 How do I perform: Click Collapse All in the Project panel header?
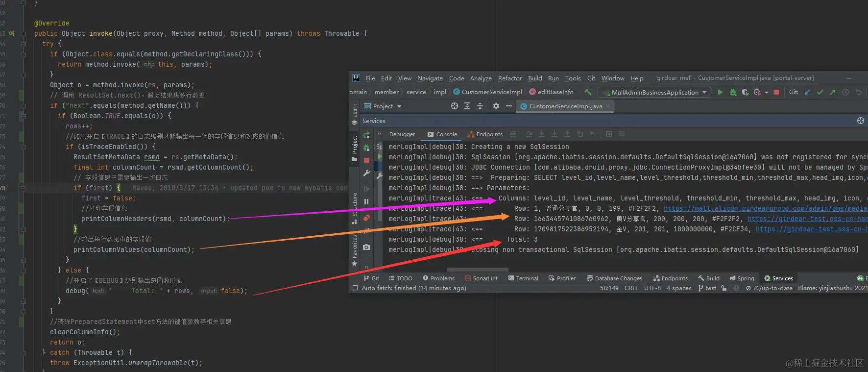pos(480,106)
